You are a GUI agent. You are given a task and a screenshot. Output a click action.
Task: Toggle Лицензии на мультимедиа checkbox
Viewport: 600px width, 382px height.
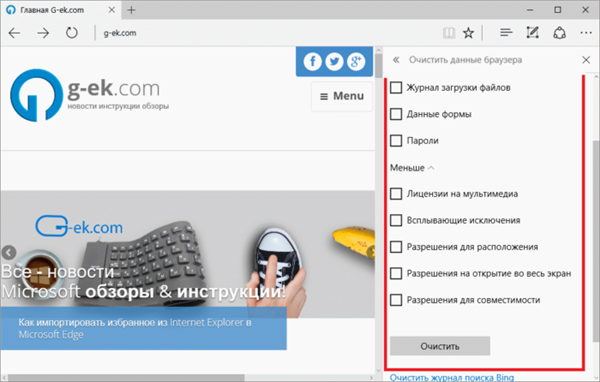pyautogui.click(x=396, y=194)
